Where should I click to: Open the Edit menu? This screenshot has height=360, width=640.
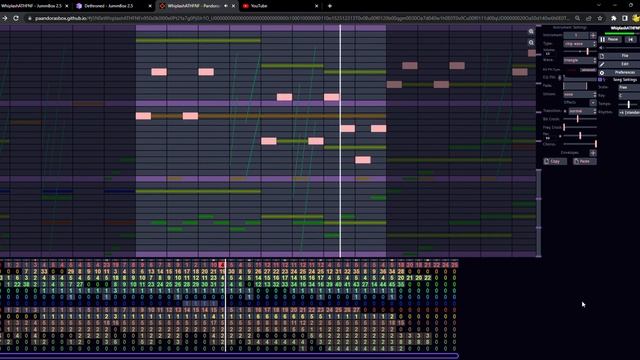(619, 64)
